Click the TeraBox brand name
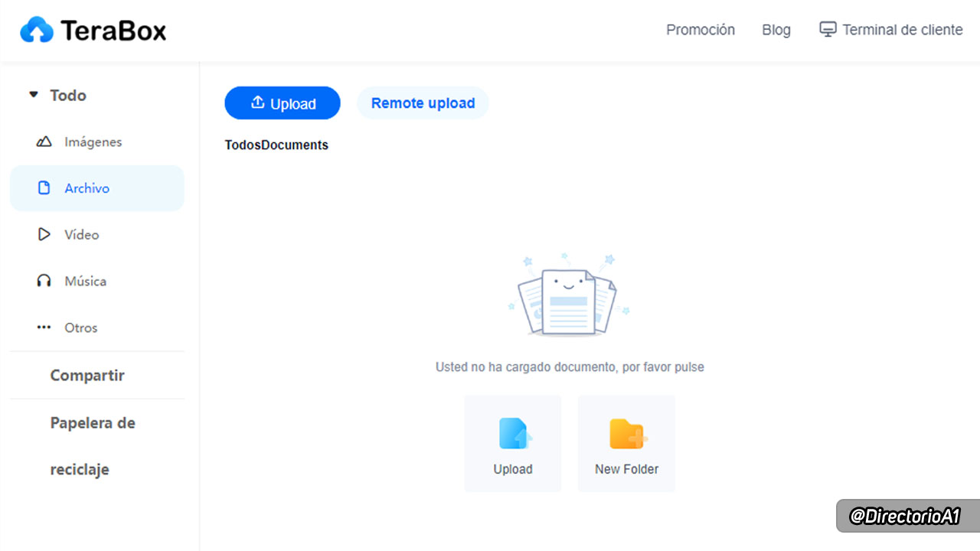980x551 pixels. 113,30
